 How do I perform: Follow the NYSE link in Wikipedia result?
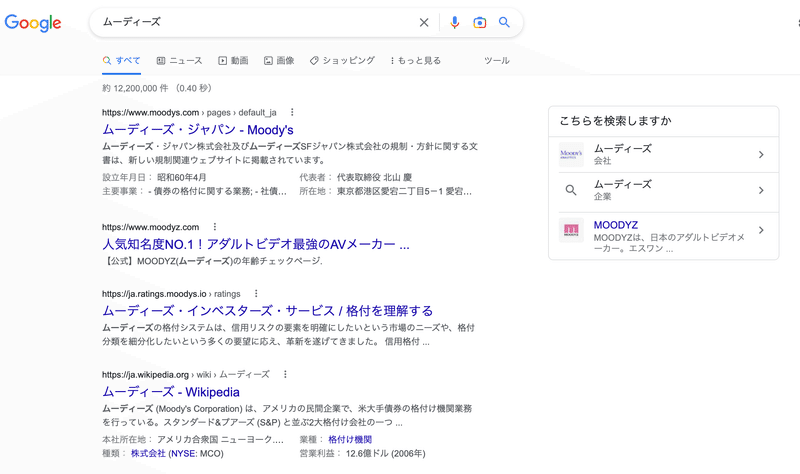(x=183, y=453)
